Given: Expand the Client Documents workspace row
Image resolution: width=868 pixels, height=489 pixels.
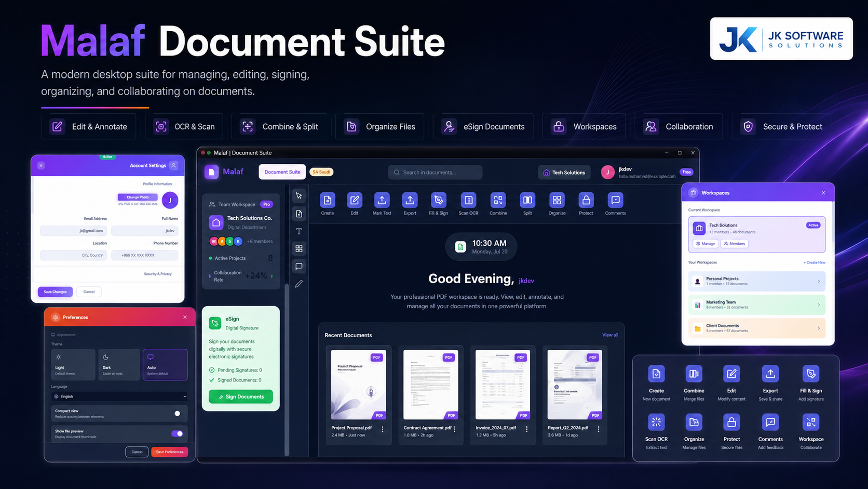Looking at the screenshot, I should pos(757,328).
